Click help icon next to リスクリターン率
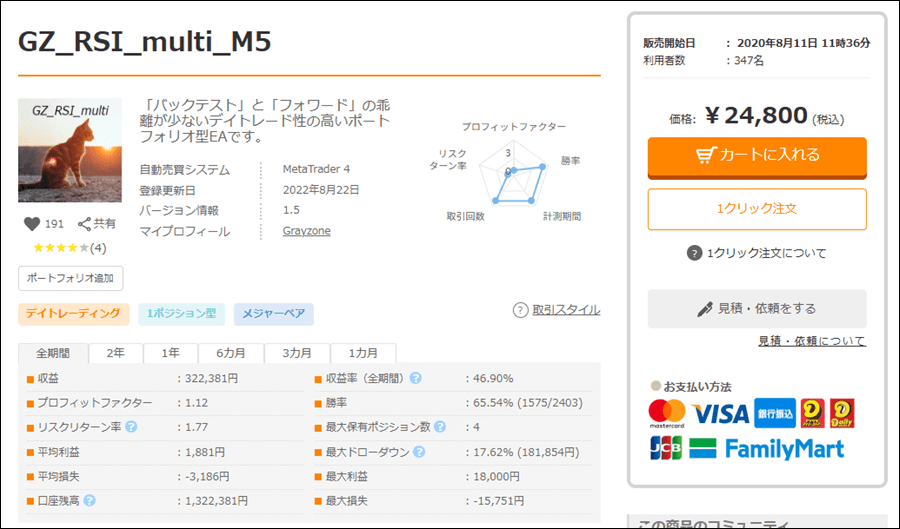This screenshot has height=529, width=900. [x=132, y=427]
